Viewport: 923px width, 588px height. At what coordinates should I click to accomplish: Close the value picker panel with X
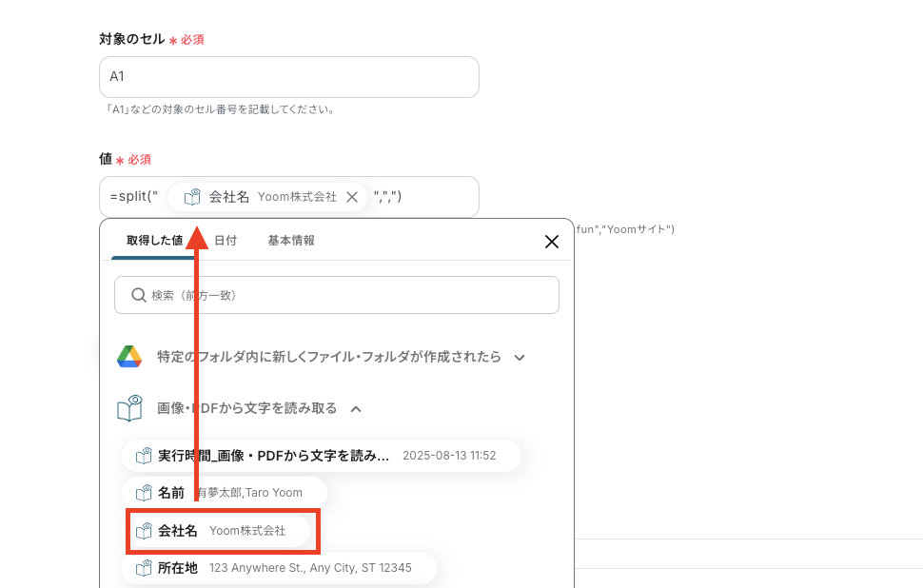[552, 242]
